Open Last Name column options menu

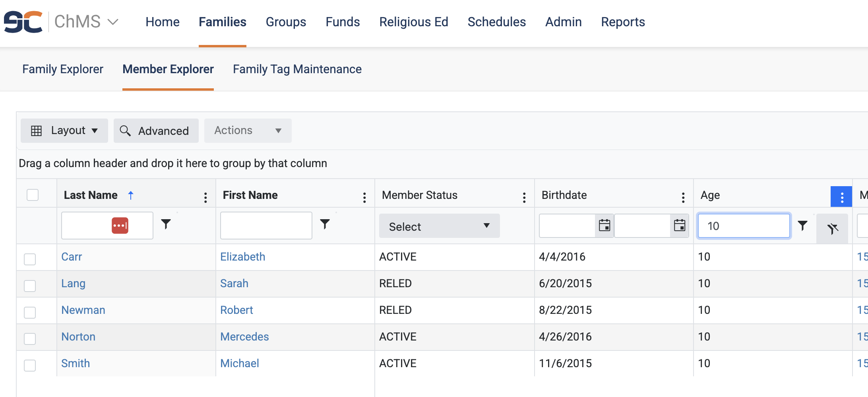(205, 197)
